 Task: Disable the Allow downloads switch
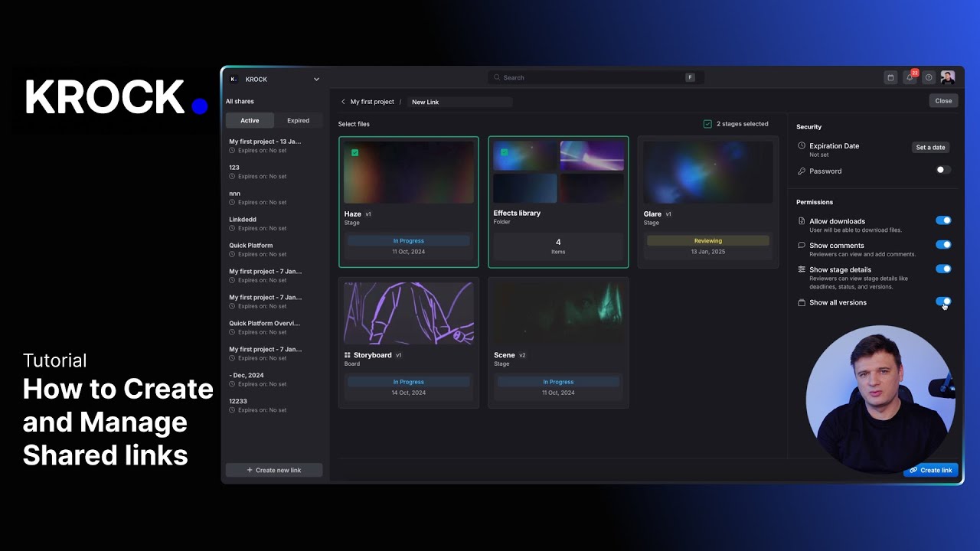943,220
